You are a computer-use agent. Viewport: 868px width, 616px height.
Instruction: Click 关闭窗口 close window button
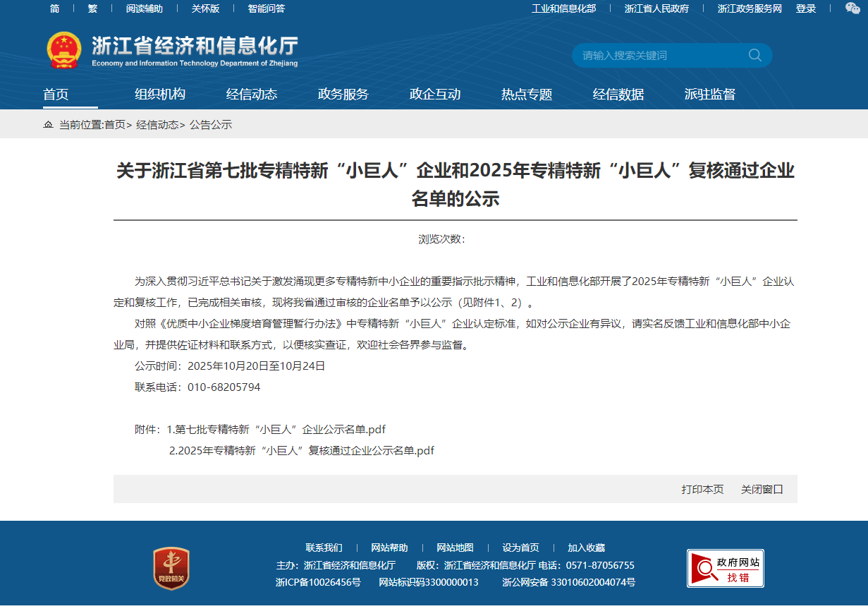(x=762, y=489)
